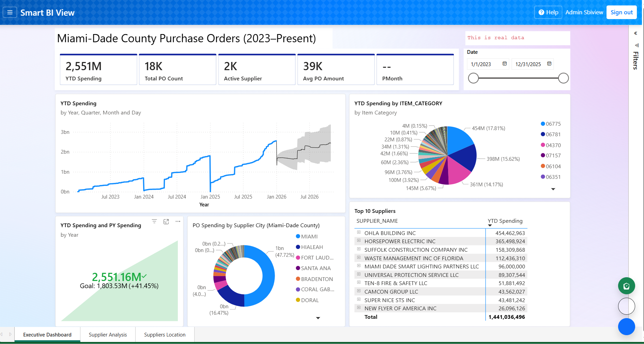644x344 pixels.
Task: Expand more cities in the donut chart legend
Action: 318,318
